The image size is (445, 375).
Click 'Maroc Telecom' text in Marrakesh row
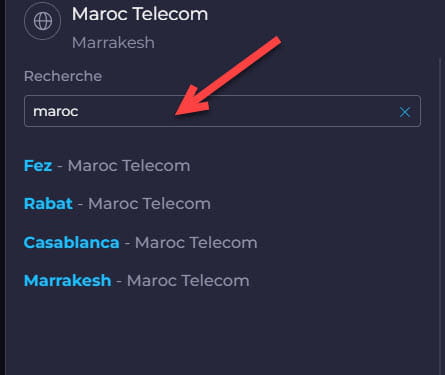(x=188, y=280)
